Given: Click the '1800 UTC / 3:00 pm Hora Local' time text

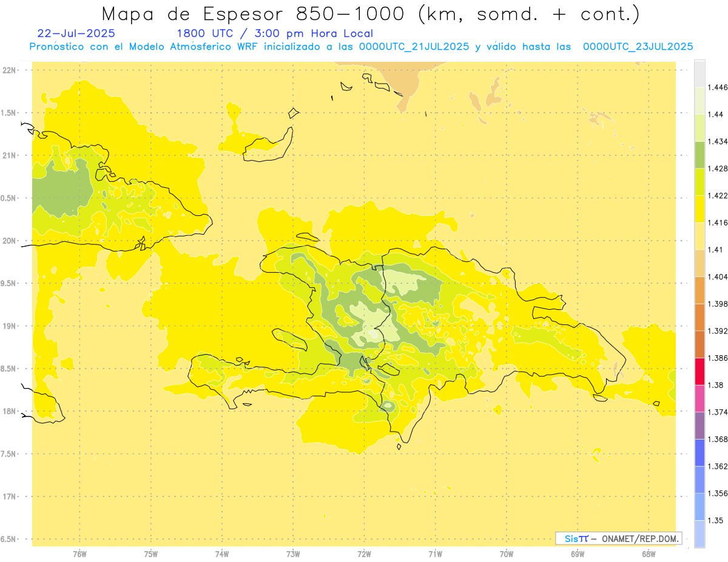Looking at the screenshot, I should pyautogui.click(x=275, y=34).
